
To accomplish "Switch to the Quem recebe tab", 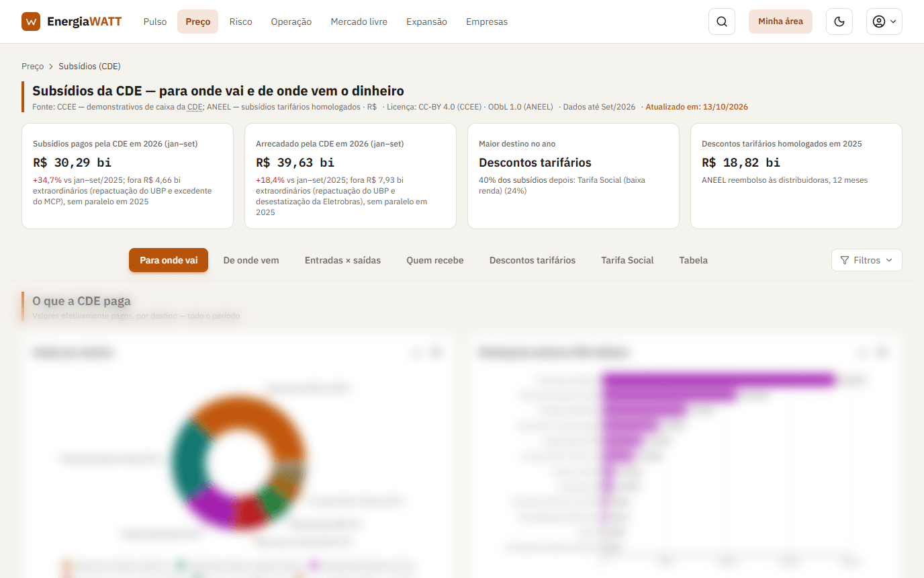I will pos(435,260).
